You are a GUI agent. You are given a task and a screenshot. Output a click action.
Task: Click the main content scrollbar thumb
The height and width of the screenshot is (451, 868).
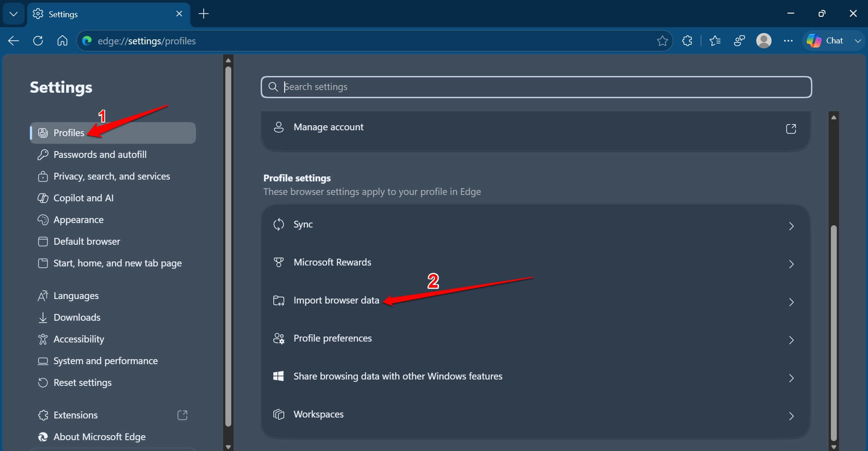pyautogui.click(x=834, y=332)
